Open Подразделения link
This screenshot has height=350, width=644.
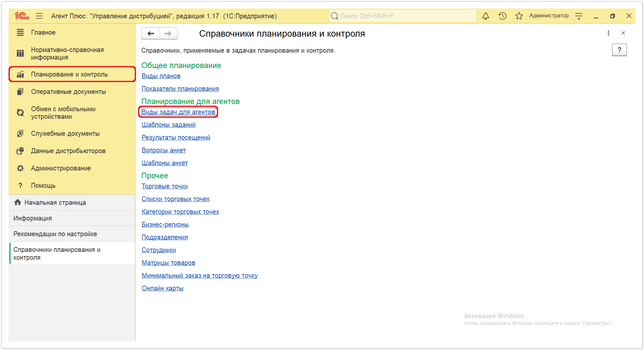point(165,237)
